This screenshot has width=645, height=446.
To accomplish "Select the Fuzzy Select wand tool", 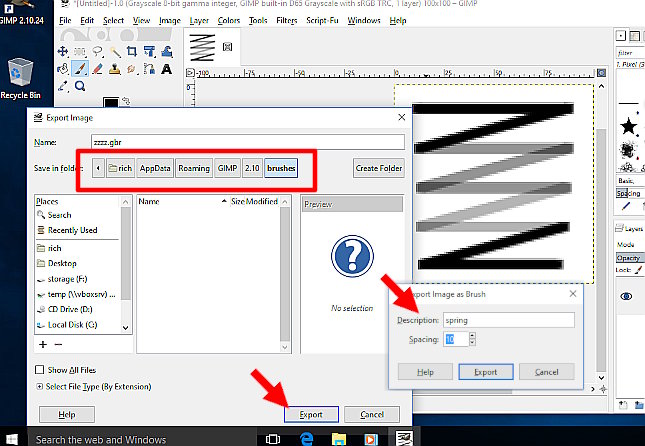I will click(x=115, y=51).
